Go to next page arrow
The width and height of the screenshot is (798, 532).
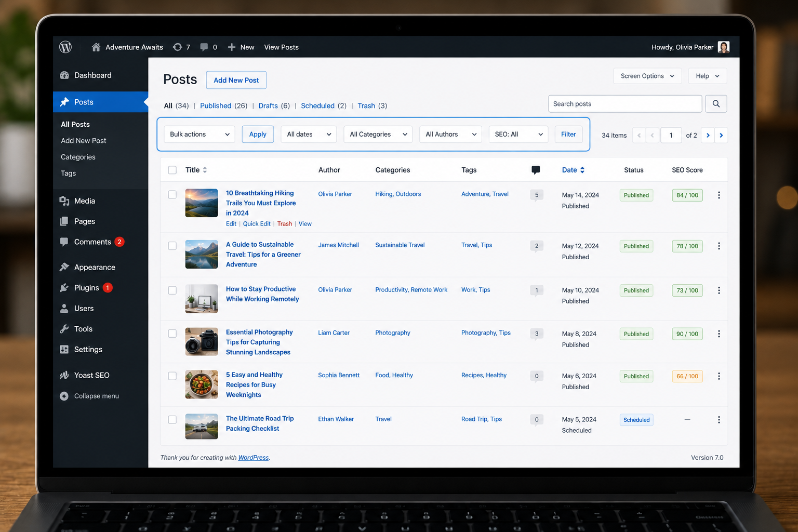[708, 135]
